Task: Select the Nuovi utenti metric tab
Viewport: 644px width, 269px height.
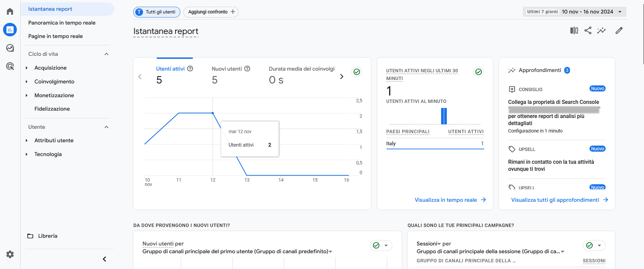Action: point(231,75)
